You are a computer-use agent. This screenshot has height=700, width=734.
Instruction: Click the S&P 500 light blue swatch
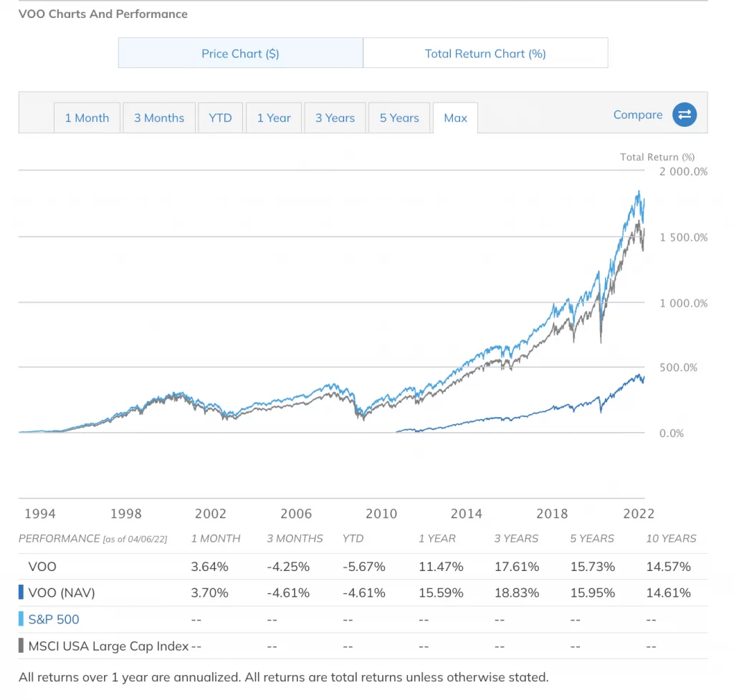pos(22,620)
